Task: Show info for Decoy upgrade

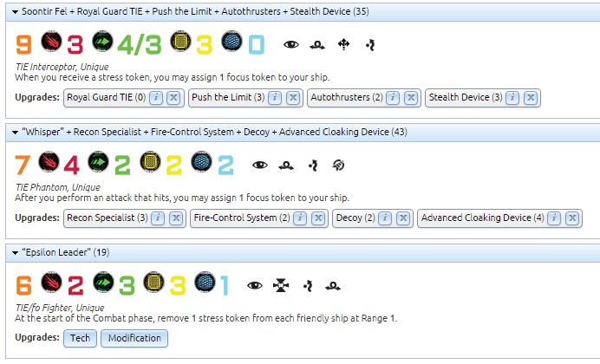Action: pos(385,218)
